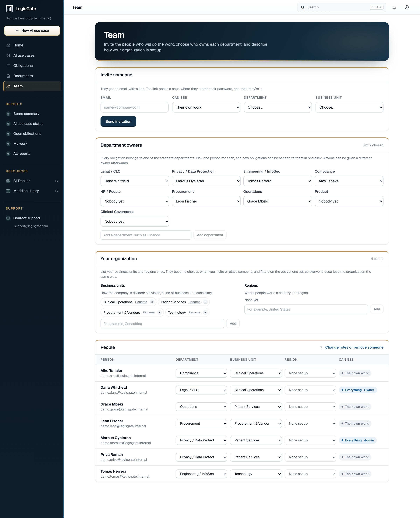
Task: Open All reports in sidebar
Action: [22, 154]
